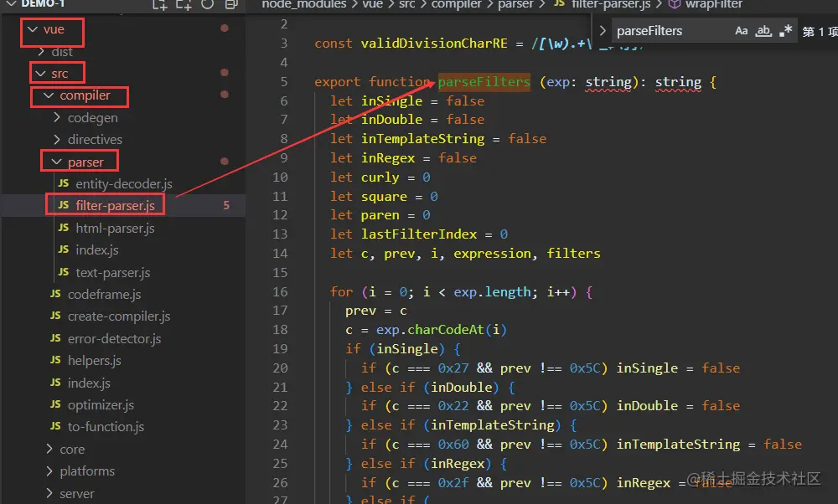Click the JS icon beside to-function.js
The height and width of the screenshot is (504, 838).
point(55,426)
